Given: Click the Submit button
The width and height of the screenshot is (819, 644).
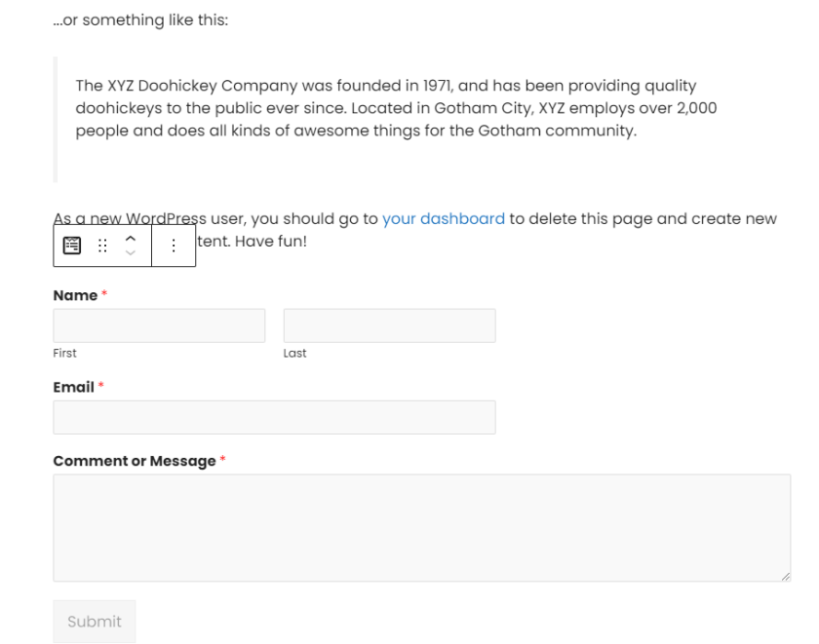Looking at the screenshot, I should coord(95,621).
